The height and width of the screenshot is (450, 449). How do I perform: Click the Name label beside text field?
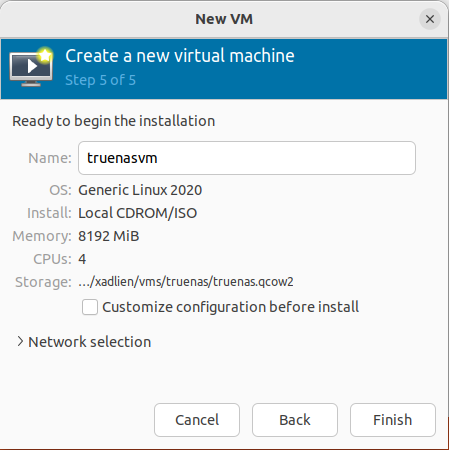coord(50,158)
